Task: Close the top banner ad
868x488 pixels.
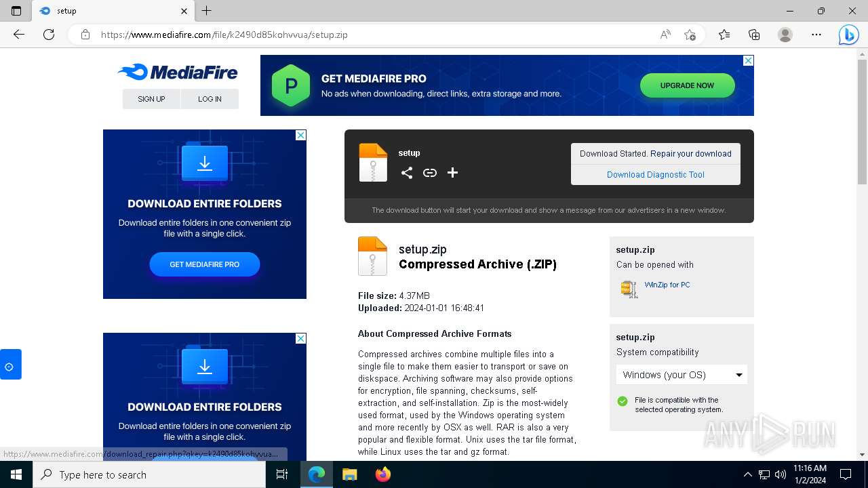Action: point(748,60)
